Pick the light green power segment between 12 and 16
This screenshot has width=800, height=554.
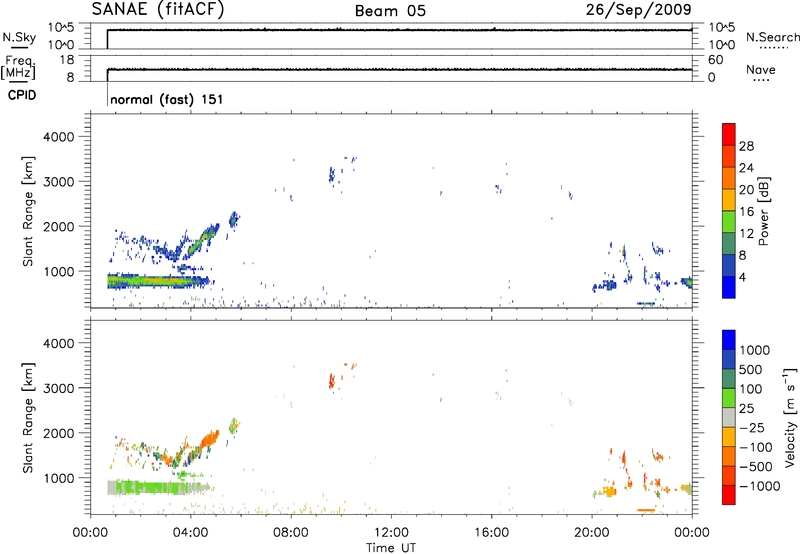point(729,222)
